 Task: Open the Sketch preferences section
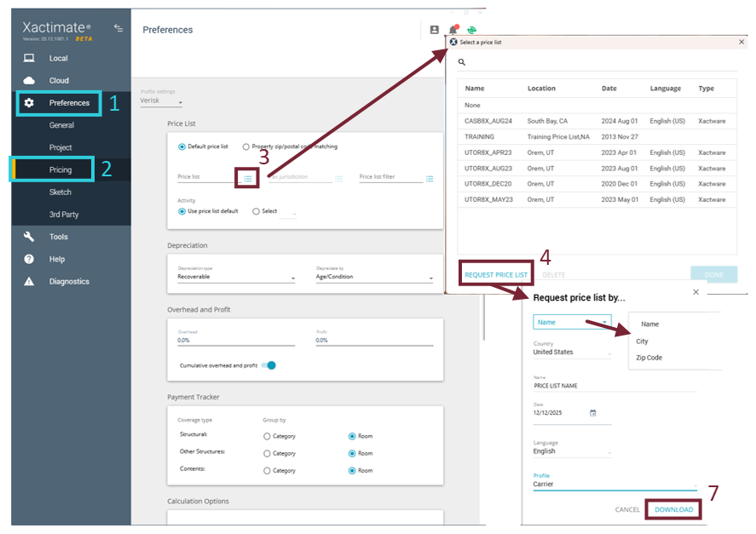(x=61, y=192)
